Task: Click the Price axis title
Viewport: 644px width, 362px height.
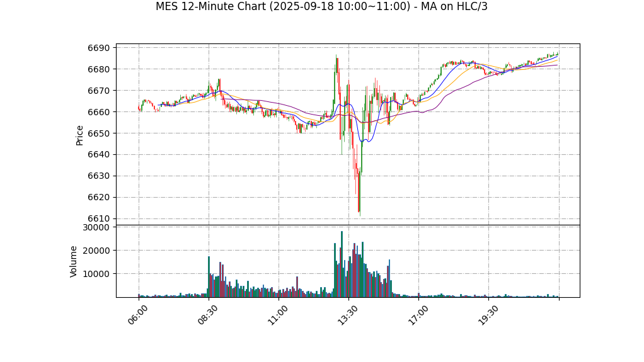Action: [x=79, y=135]
